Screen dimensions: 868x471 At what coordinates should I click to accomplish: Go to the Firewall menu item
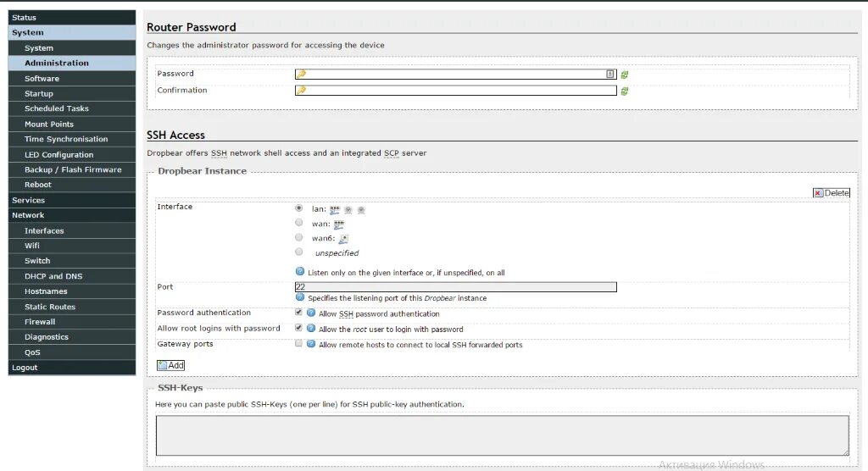pyautogui.click(x=40, y=322)
